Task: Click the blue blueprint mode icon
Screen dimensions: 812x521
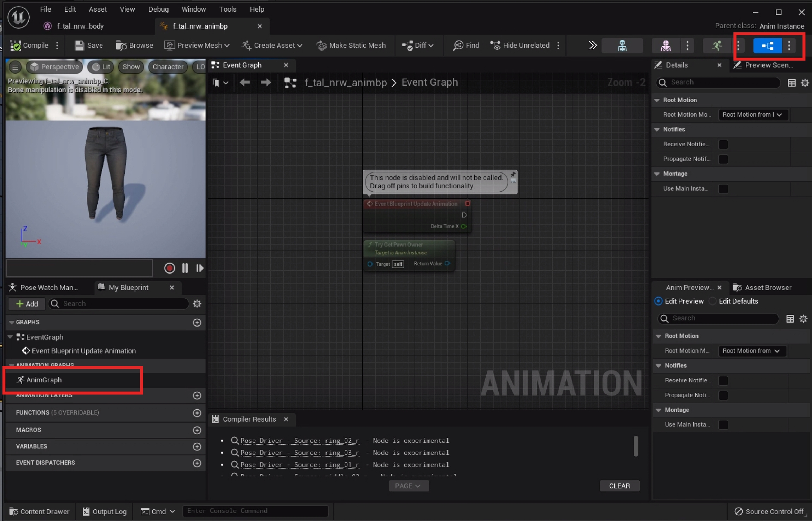Action: coord(767,45)
